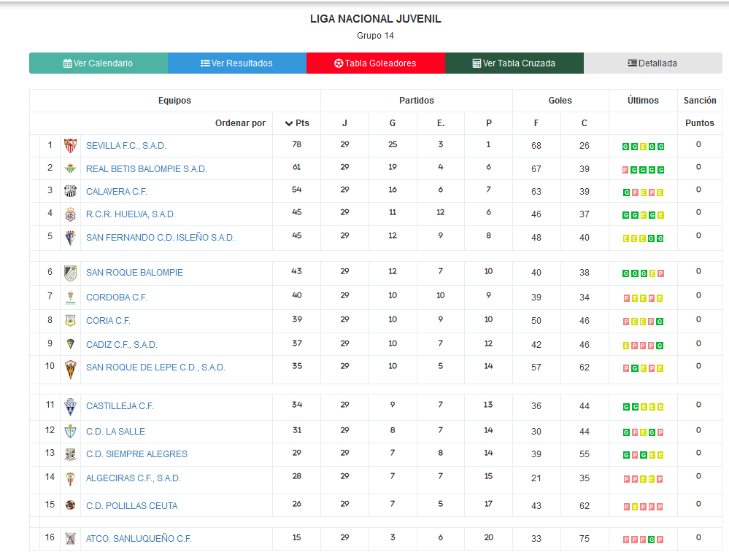Image resolution: width=729 pixels, height=560 pixels.
Task: Click the LIGA NACIONAL JUVENIL heading
Action: [376, 19]
